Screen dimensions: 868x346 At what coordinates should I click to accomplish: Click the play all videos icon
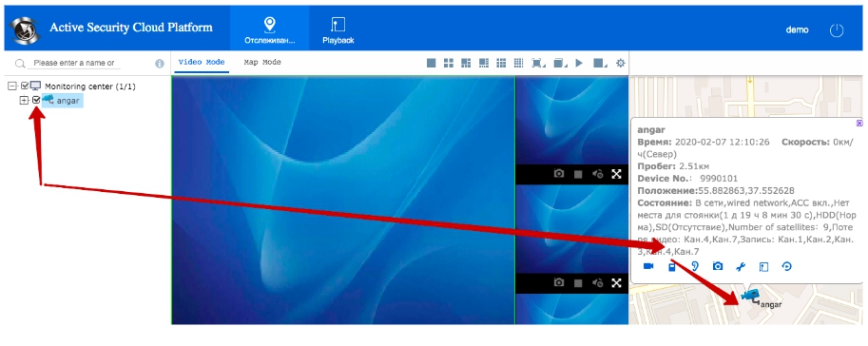point(579,63)
